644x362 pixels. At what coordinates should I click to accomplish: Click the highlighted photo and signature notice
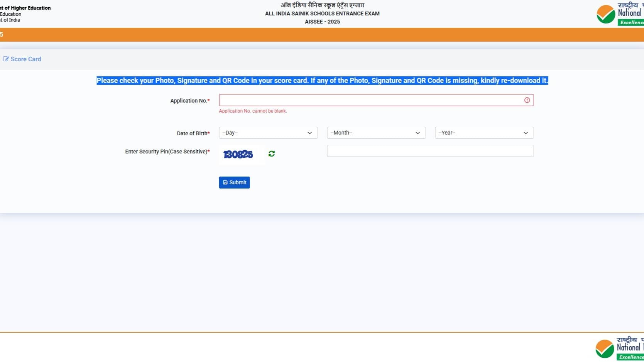point(322,81)
